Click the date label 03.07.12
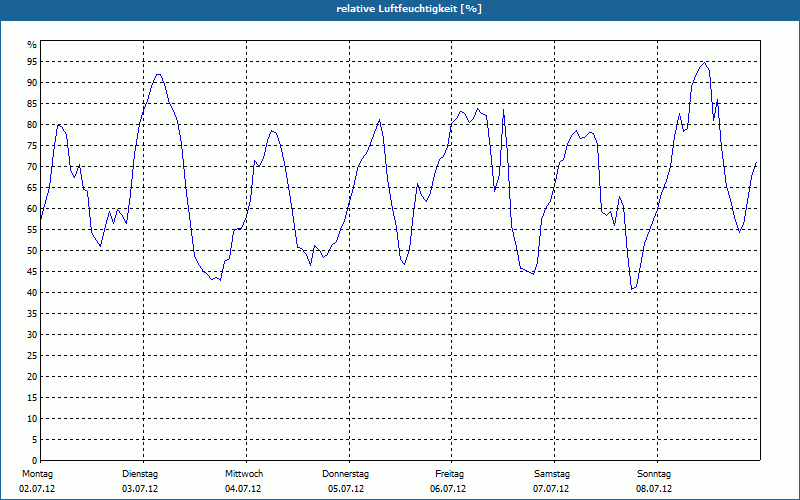Image resolution: width=800 pixels, height=500 pixels. pyautogui.click(x=140, y=489)
